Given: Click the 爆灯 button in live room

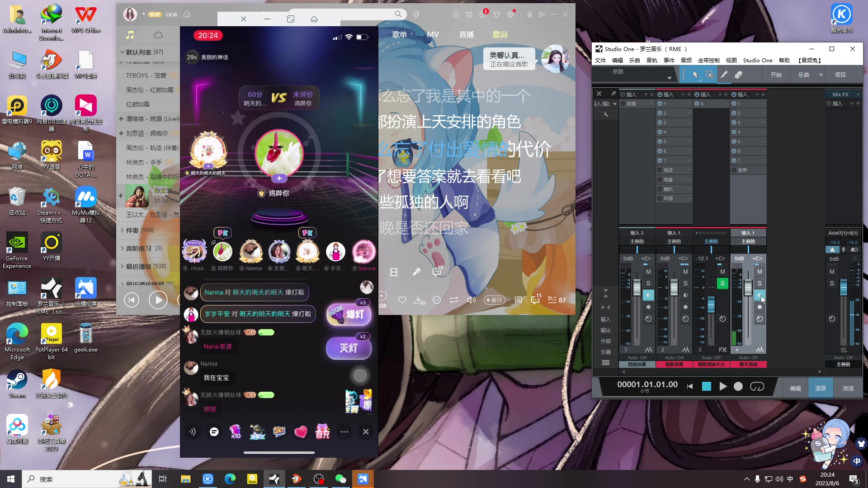Looking at the screenshot, I should [349, 314].
